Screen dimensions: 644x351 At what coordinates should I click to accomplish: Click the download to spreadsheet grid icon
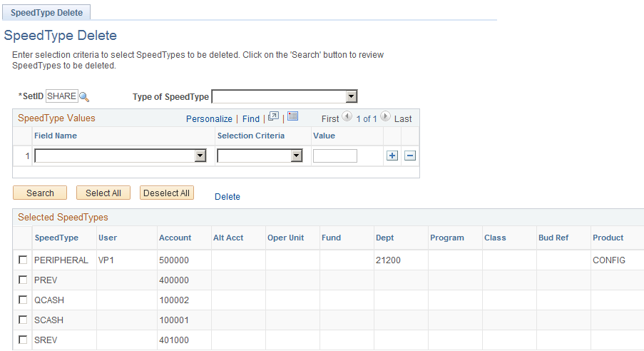(x=293, y=116)
